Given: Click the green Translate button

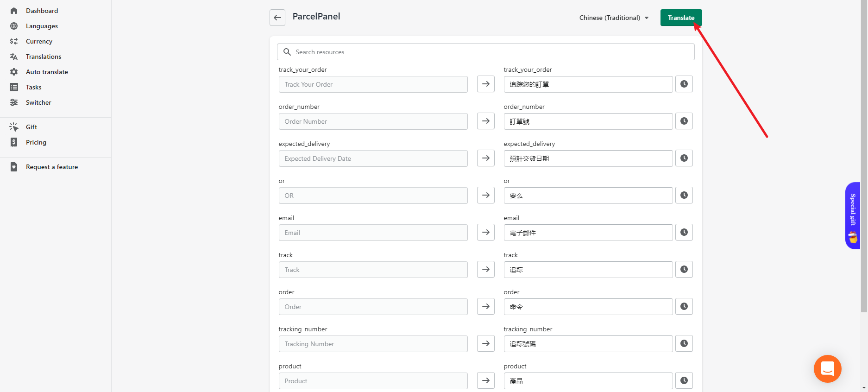Looking at the screenshot, I should tap(681, 18).
